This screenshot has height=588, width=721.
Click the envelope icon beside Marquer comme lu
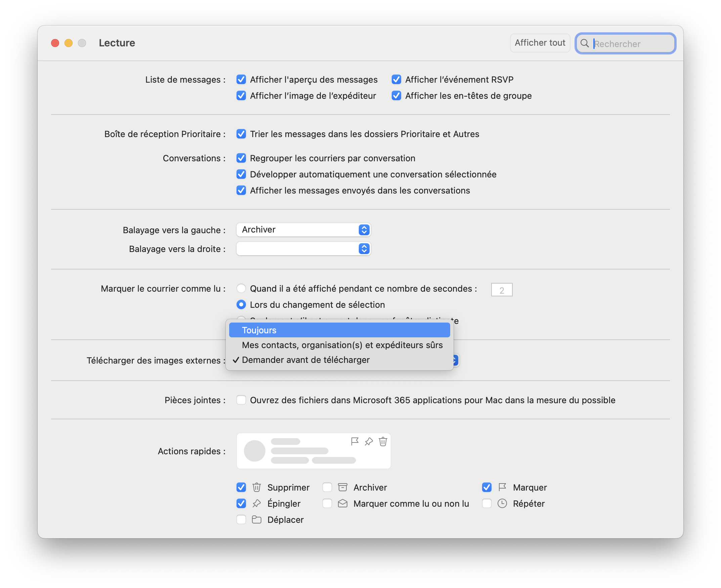coord(342,504)
